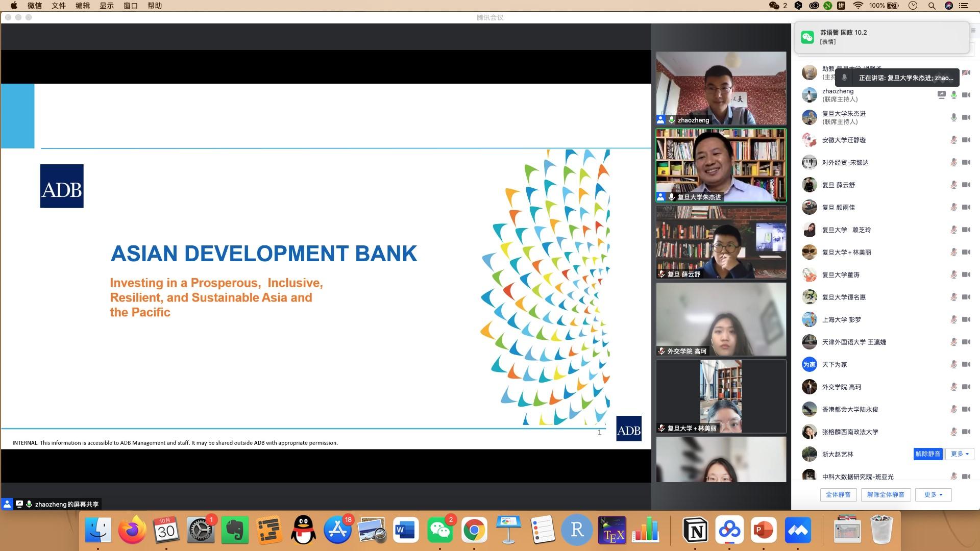Screen dimensions: 980x551
Task: Open the TeX editor in dock
Action: (x=611, y=530)
